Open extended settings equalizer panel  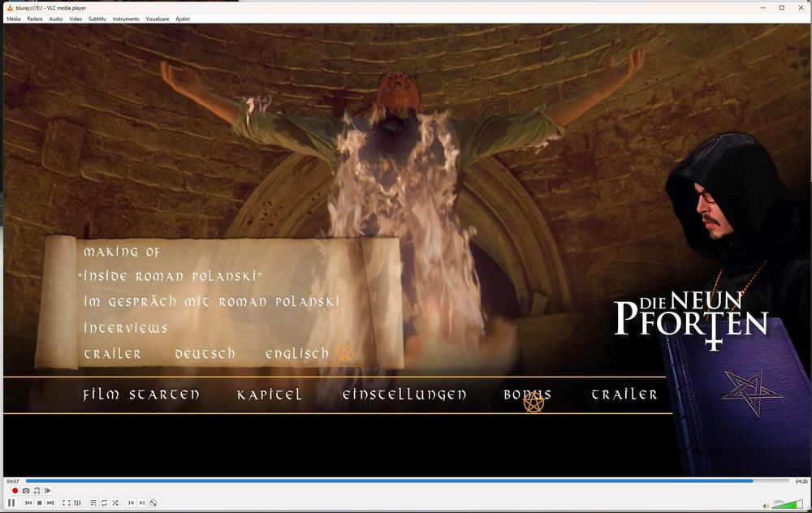(77, 502)
